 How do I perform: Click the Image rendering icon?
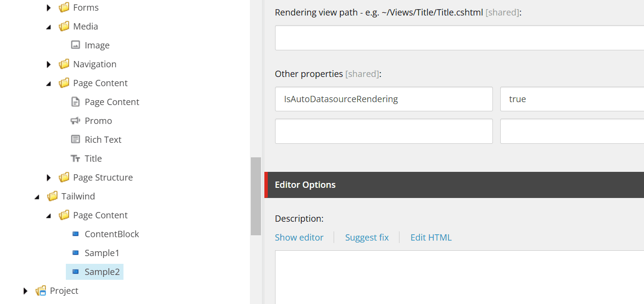click(75, 45)
